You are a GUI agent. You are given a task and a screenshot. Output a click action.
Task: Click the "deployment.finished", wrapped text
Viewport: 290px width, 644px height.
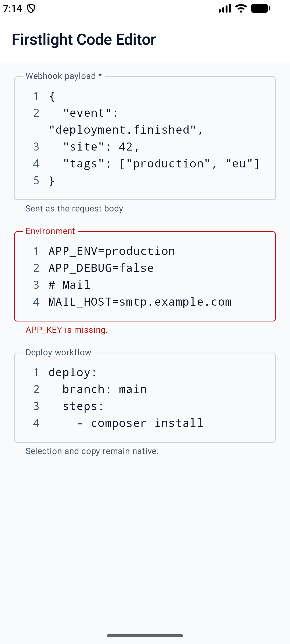point(126,130)
